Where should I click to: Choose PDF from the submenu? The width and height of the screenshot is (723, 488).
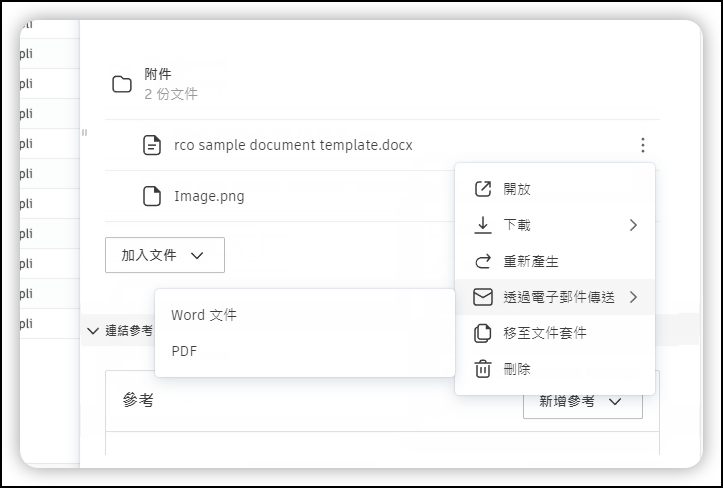(184, 351)
